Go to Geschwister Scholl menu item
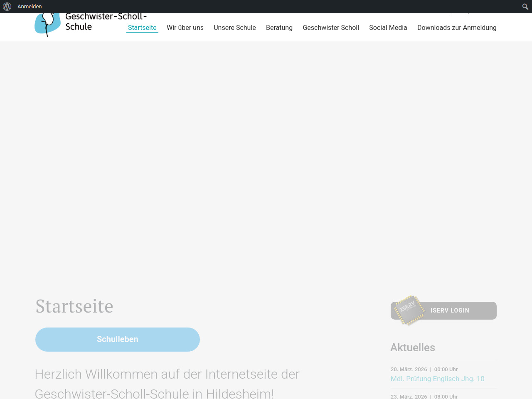The width and height of the screenshot is (532, 399). tap(330, 27)
